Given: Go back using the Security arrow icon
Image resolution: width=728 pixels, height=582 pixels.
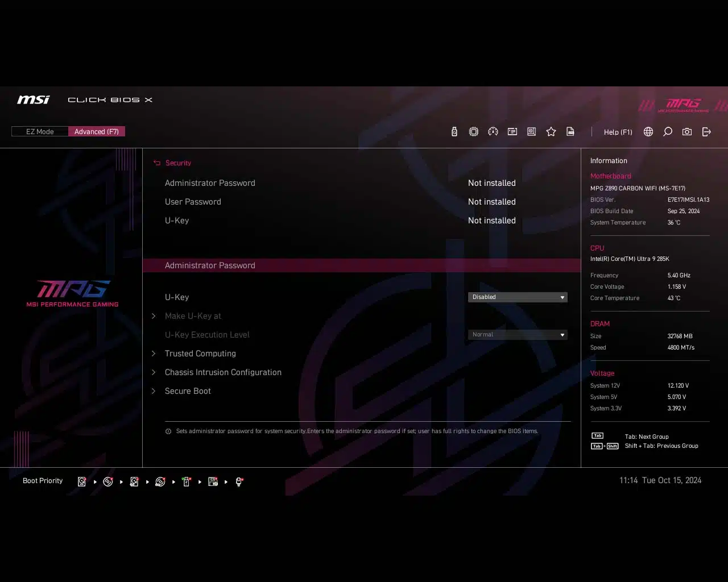Looking at the screenshot, I should point(157,163).
